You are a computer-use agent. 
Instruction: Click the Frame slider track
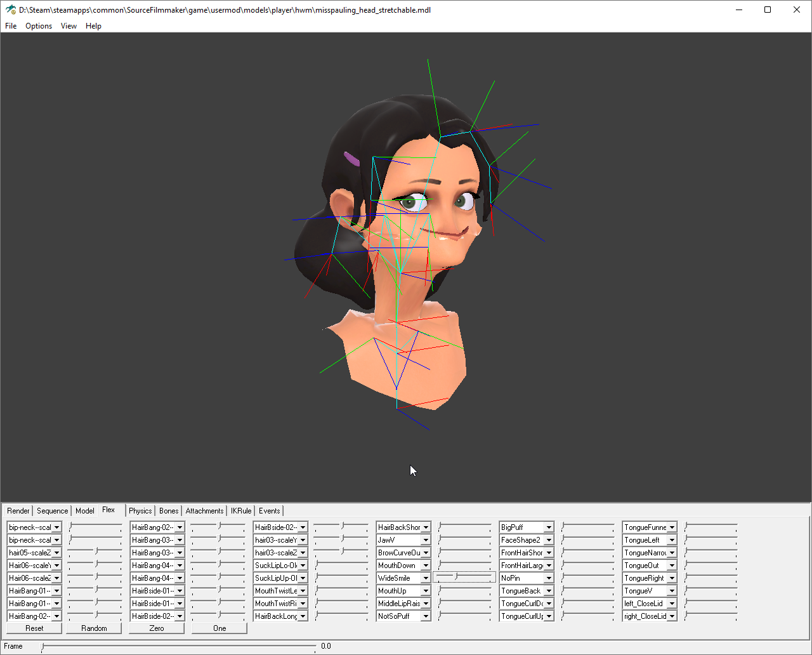point(179,646)
